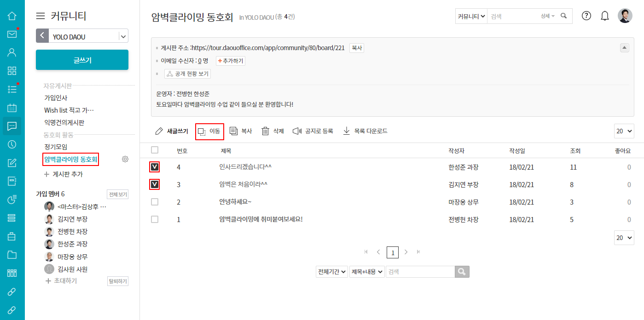Open the notification bell icon
Image resolution: width=644 pixels, height=320 pixels.
[x=605, y=16]
